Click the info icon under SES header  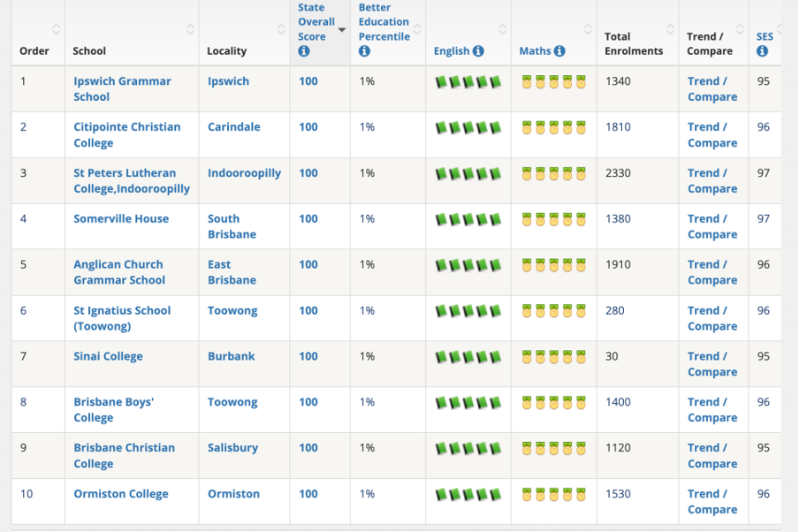[x=762, y=51]
